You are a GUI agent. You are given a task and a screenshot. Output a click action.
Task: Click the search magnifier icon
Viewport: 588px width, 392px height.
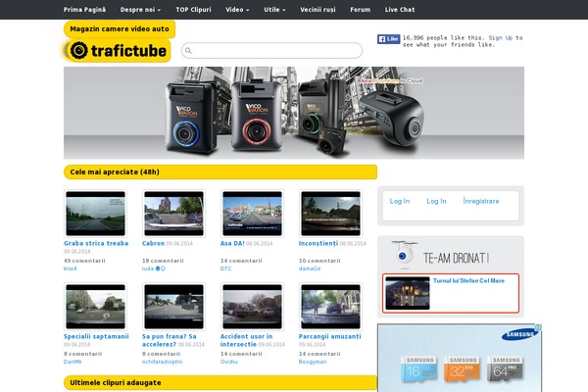(x=188, y=51)
